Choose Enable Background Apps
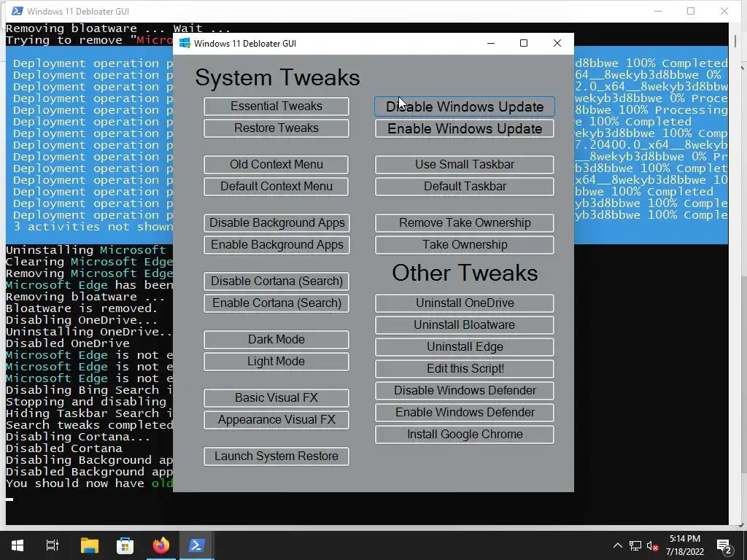This screenshot has height=560, width=747. tap(276, 245)
